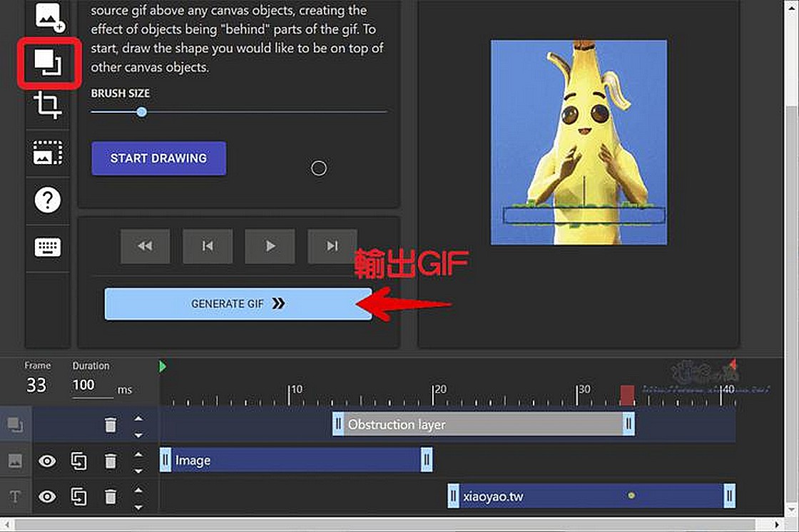The image size is (799, 532).
Task: Click the red playhead marker on timeline
Action: 627,395
